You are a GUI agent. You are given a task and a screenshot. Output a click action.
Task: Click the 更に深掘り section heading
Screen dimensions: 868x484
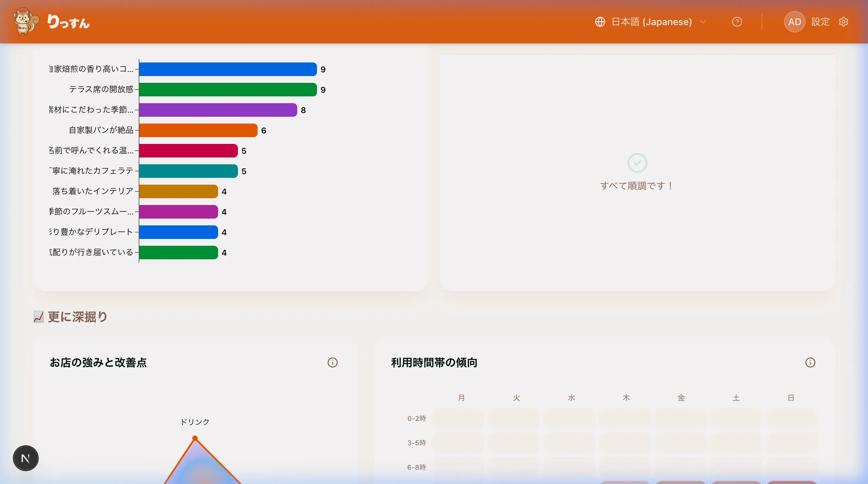pyautogui.click(x=78, y=317)
